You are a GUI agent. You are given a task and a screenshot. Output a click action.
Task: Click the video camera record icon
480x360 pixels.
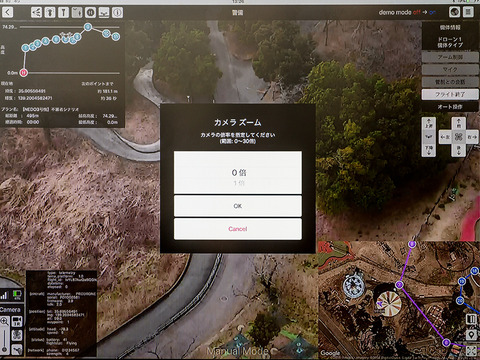(x=17, y=322)
